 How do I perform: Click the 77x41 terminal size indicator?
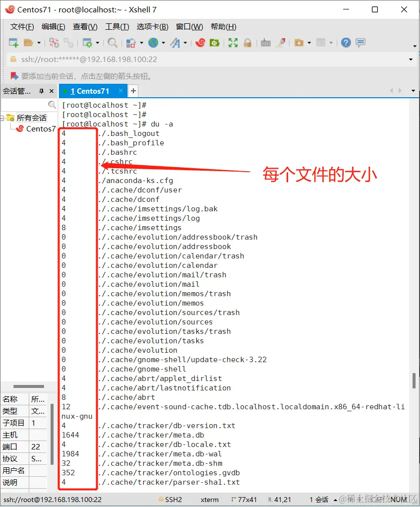[x=244, y=500]
